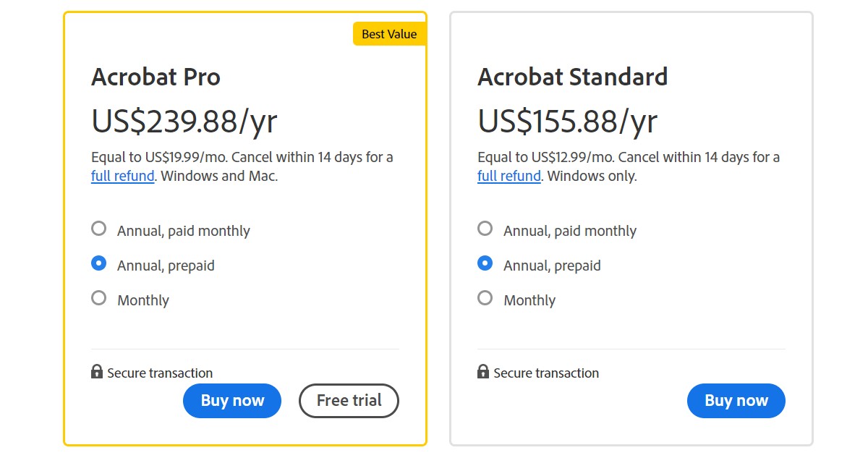The width and height of the screenshot is (868, 458).
Task: Select Annual, prepaid for Acrobat Standard
Action: coord(485,263)
